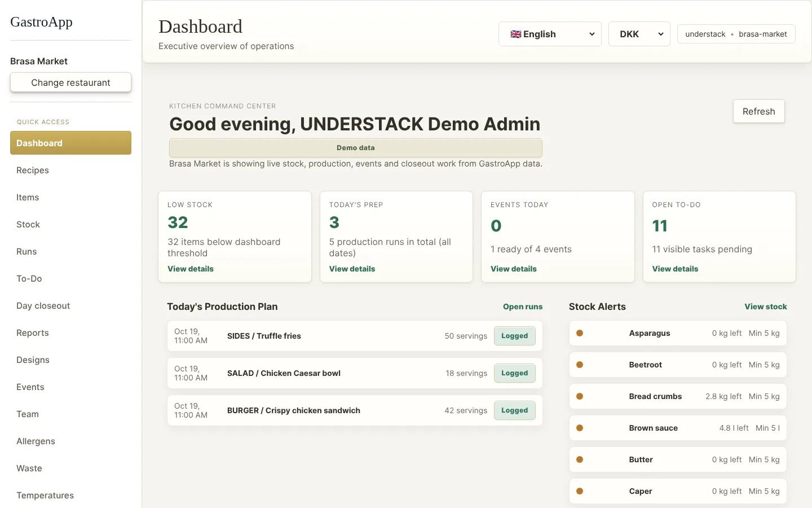The image size is (812, 508).
Task: Click the Beetroot stock alert
Action: (x=678, y=365)
